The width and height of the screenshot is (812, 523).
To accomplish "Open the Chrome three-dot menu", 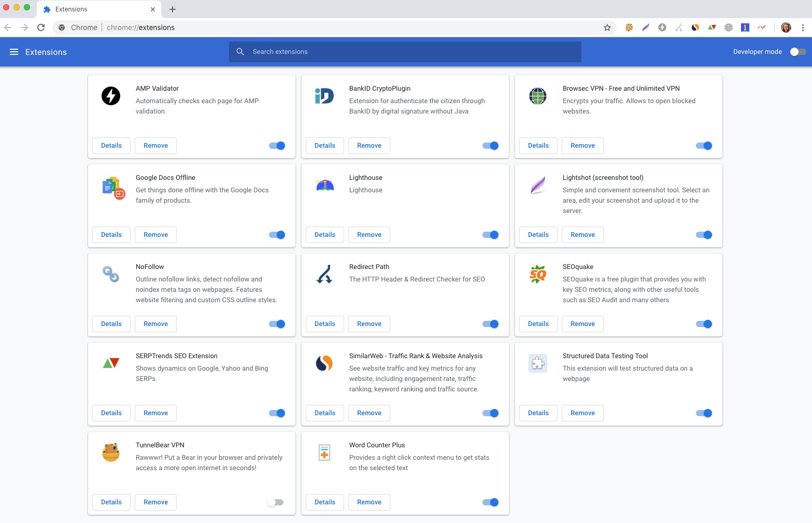I will click(x=803, y=27).
